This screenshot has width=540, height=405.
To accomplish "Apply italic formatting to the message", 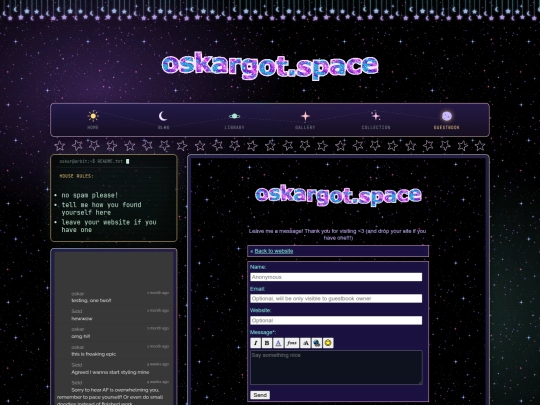I will (256, 343).
